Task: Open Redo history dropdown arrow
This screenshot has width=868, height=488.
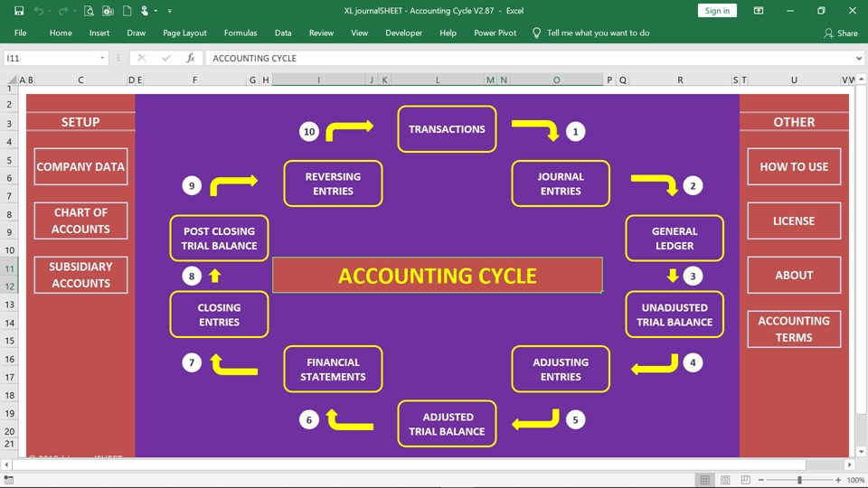Action: (74, 11)
